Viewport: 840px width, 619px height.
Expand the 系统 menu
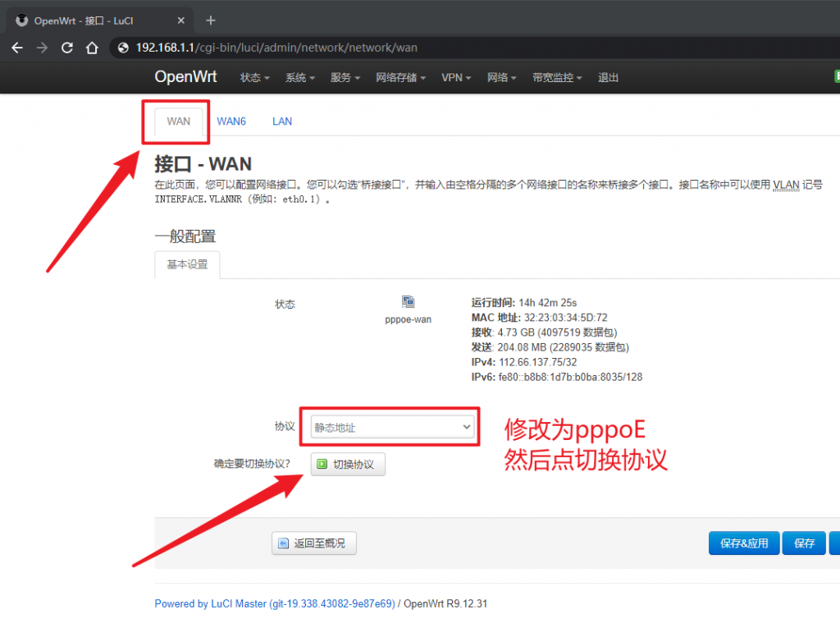click(x=300, y=78)
